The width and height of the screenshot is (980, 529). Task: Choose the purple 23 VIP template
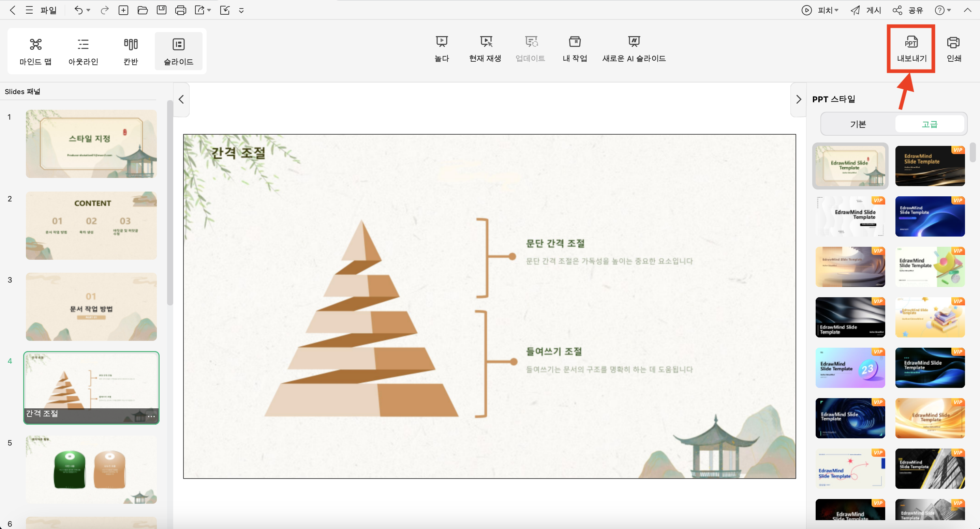coord(850,368)
